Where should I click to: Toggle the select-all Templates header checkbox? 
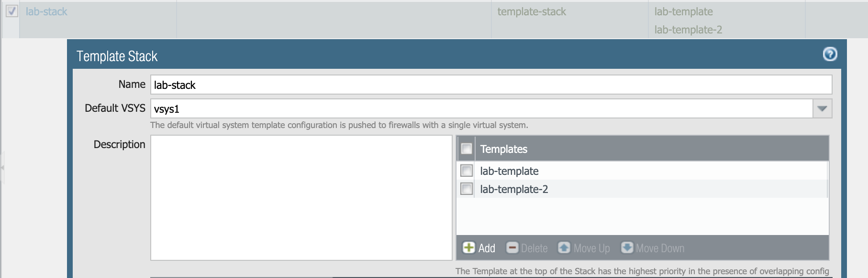(467, 149)
